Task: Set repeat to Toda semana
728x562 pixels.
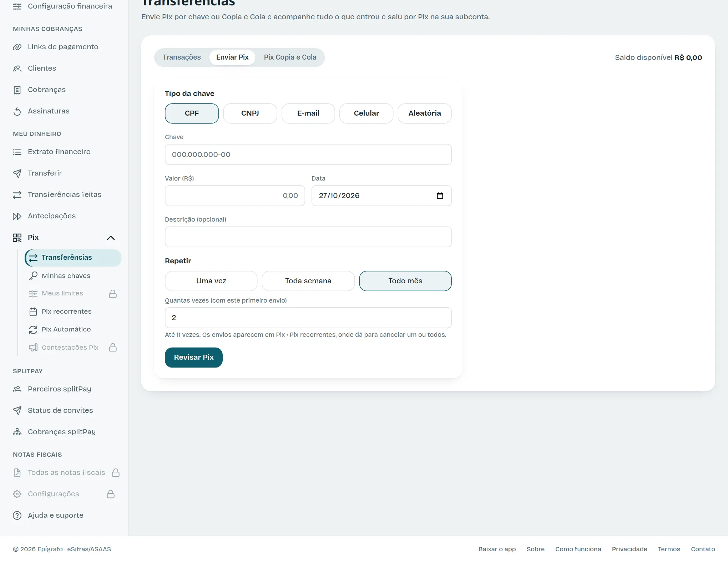Action: point(308,281)
